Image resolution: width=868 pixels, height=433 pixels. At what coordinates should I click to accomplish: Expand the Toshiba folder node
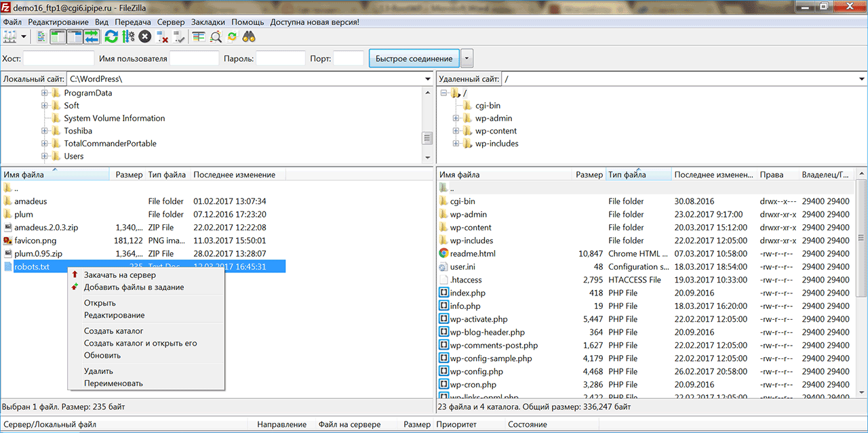point(45,131)
